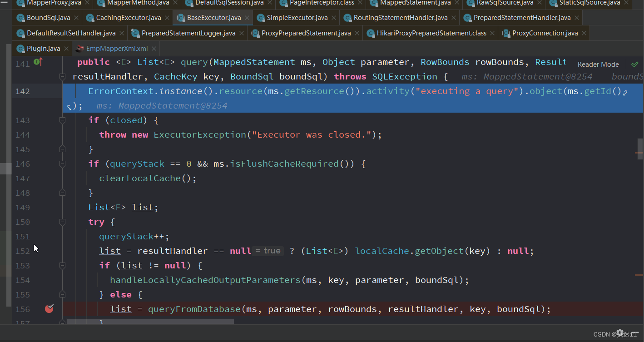
Task: Switch to the Plugin.java tab
Action: [x=43, y=49]
